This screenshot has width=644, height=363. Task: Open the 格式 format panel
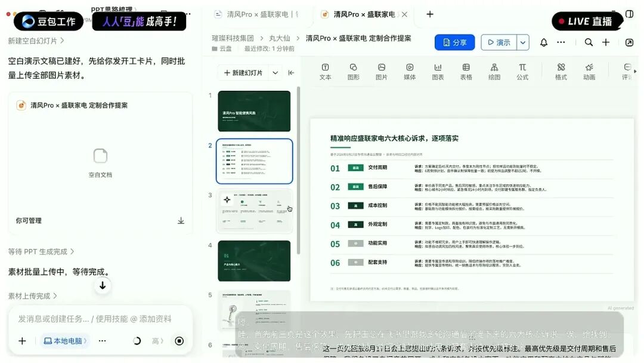pyautogui.click(x=561, y=72)
